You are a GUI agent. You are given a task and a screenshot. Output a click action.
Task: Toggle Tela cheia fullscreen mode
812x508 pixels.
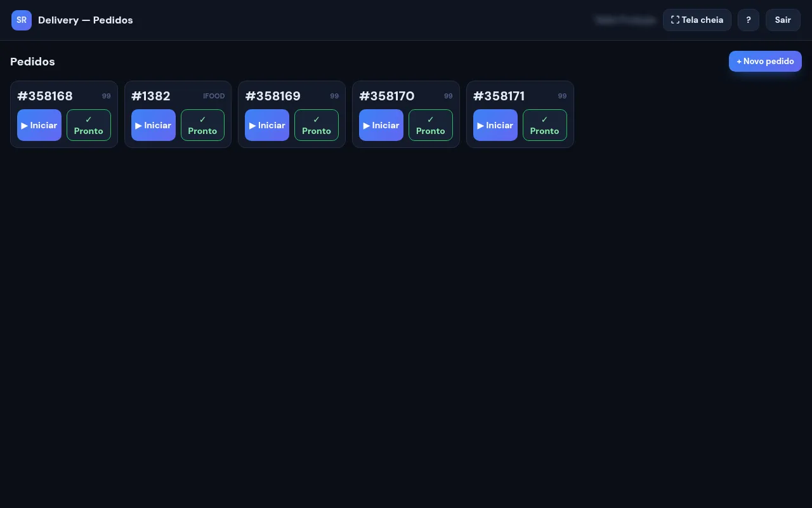coord(697,20)
